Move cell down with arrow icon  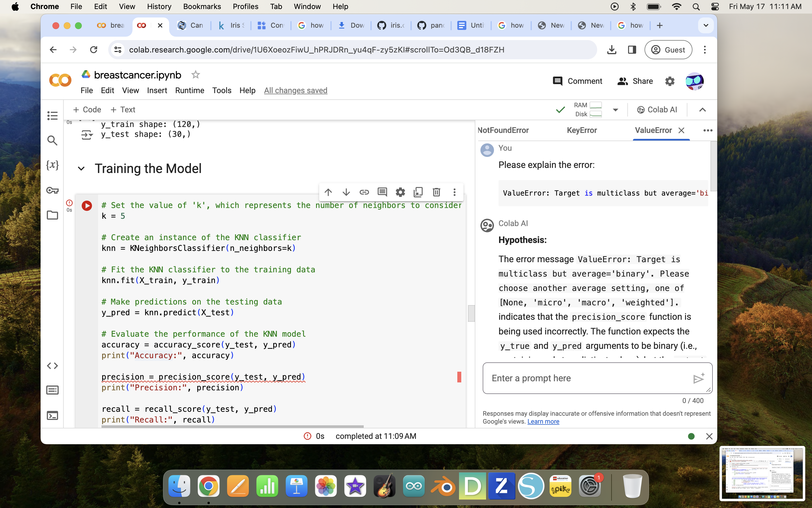point(346,192)
